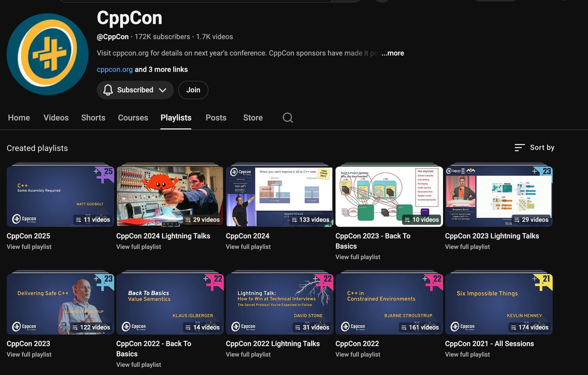The height and width of the screenshot is (375, 588).
Task: Expand the Subscribed notification options chevron
Action: click(x=163, y=90)
